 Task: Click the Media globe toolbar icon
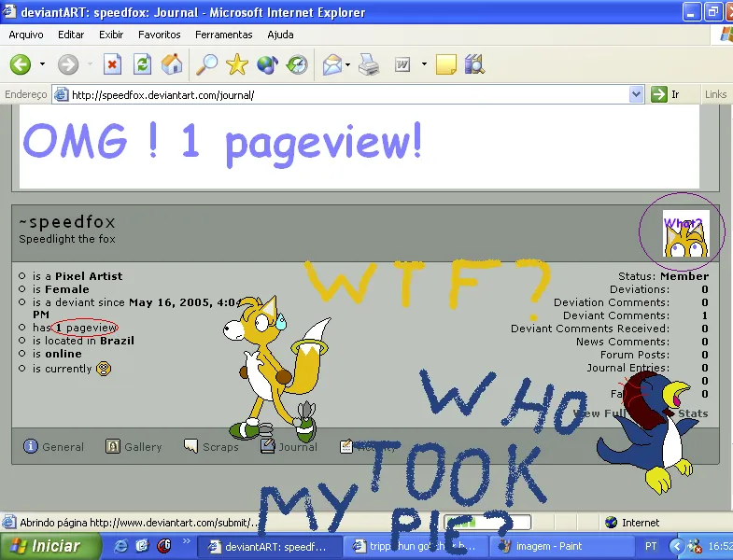[267, 64]
